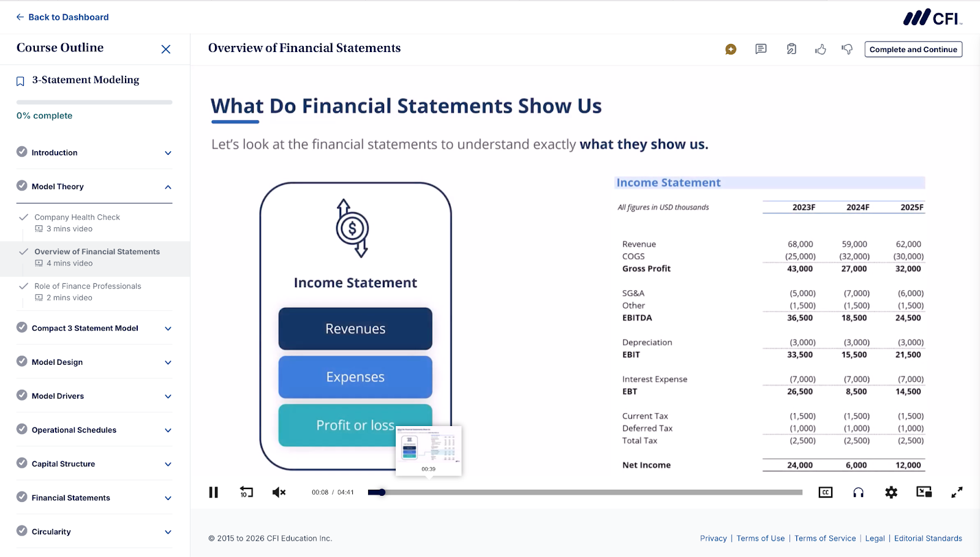The height and width of the screenshot is (557, 980).
Task: Open video settings gear
Action: (x=891, y=492)
